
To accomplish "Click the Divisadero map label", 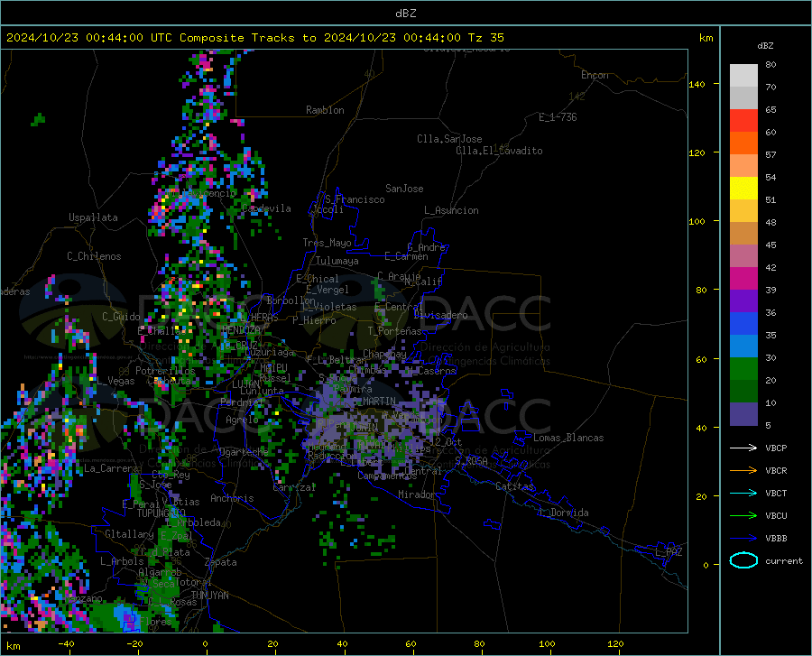I will click(440, 315).
